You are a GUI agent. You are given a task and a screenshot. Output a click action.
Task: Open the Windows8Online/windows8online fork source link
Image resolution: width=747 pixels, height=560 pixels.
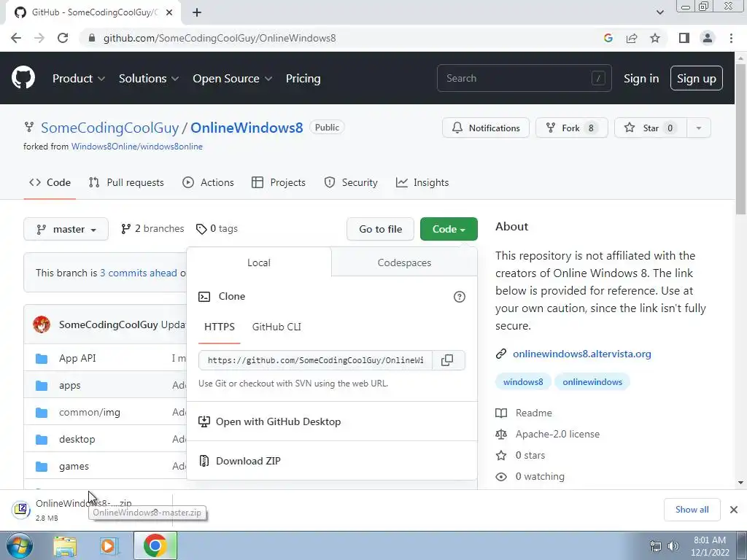pyautogui.click(x=136, y=147)
